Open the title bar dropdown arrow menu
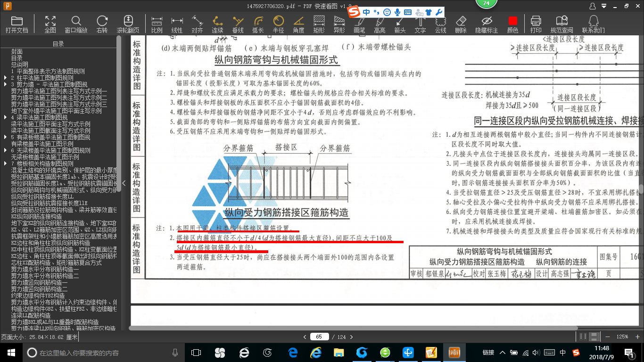644x362 pixels. 604,6
